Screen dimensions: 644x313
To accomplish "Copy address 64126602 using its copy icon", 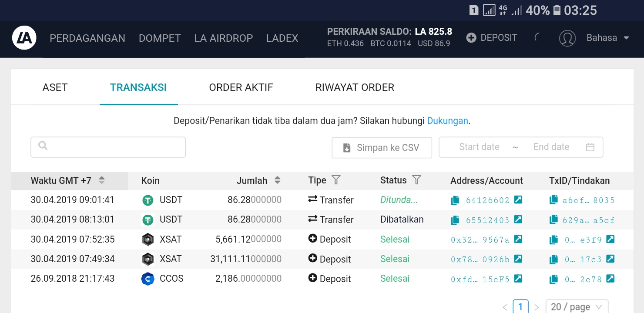I will 455,200.
